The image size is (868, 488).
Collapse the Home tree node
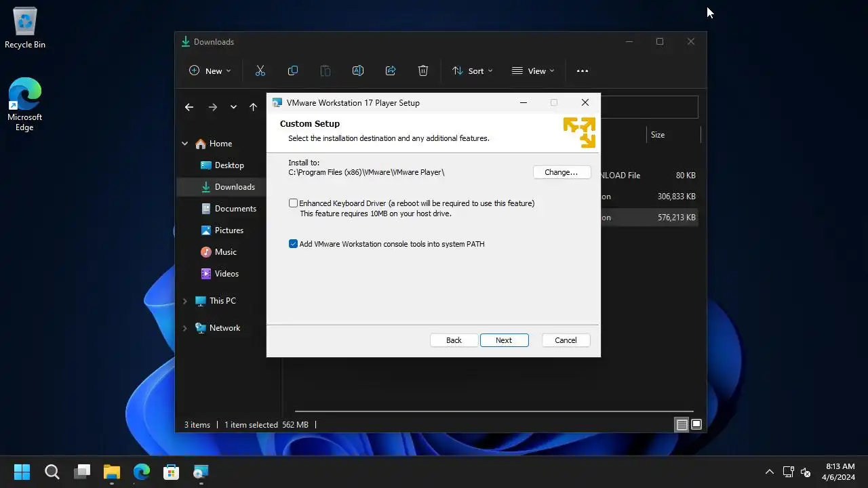coord(184,144)
